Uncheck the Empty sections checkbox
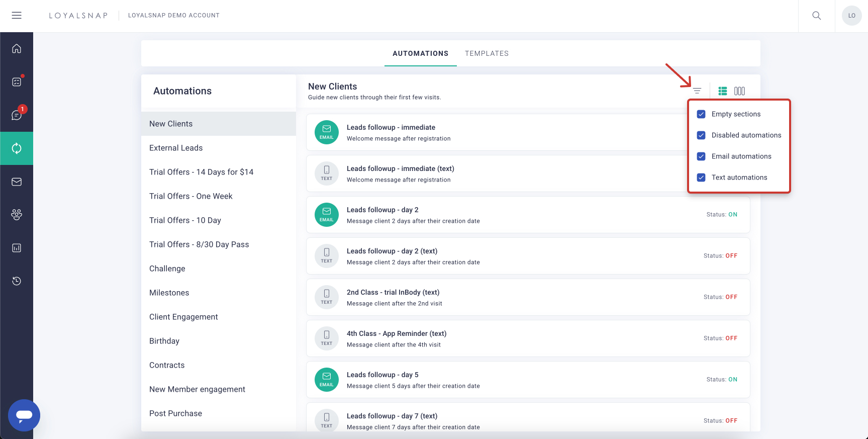Viewport: 868px width, 439px height. pyautogui.click(x=701, y=114)
